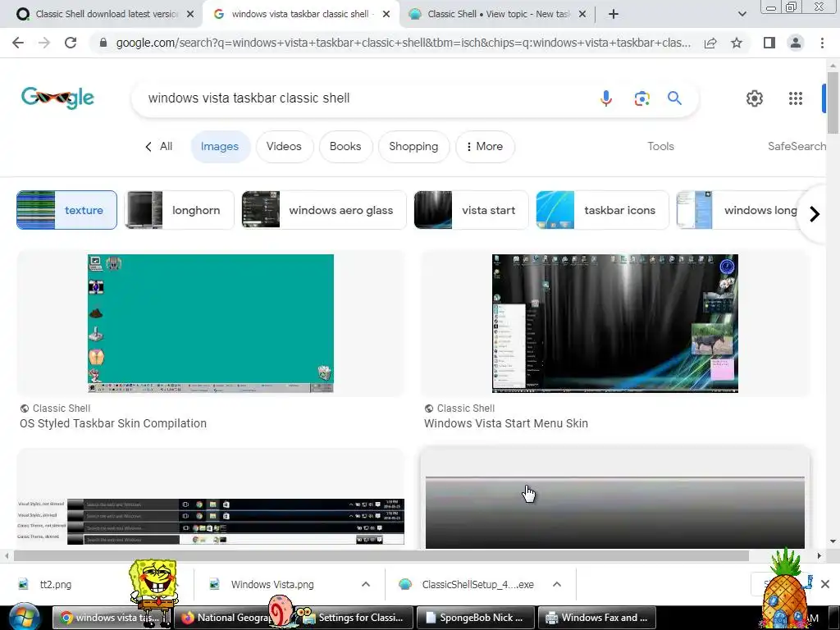Open the ClassicShellSetup exe downloaded file

pyautogui.click(x=478, y=584)
